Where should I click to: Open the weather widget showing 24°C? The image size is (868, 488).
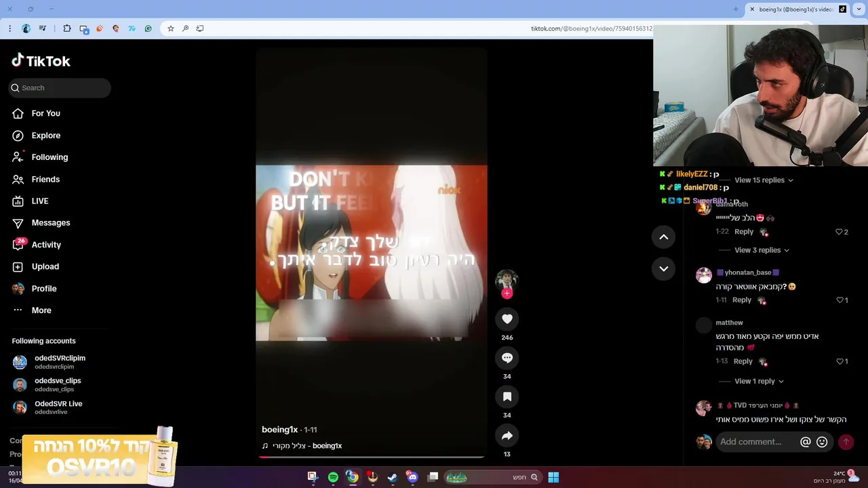[x=835, y=476]
